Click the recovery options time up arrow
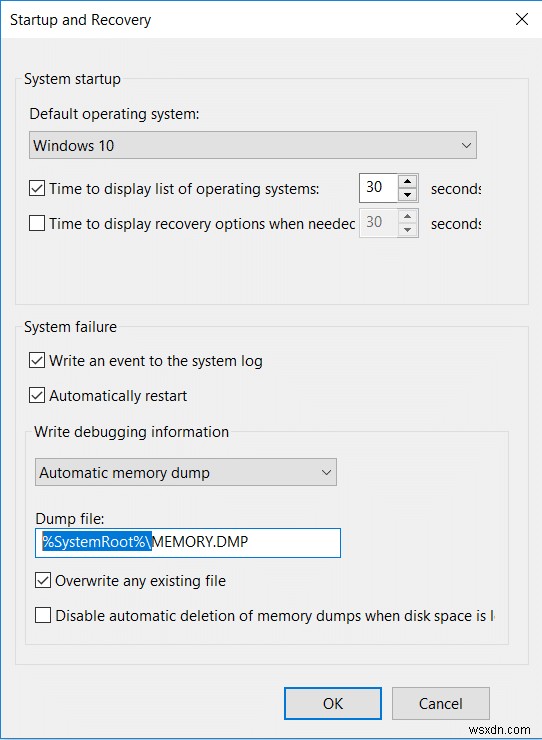This screenshot has width=542, height=740. pyautogui.click(x=407, y=216)
